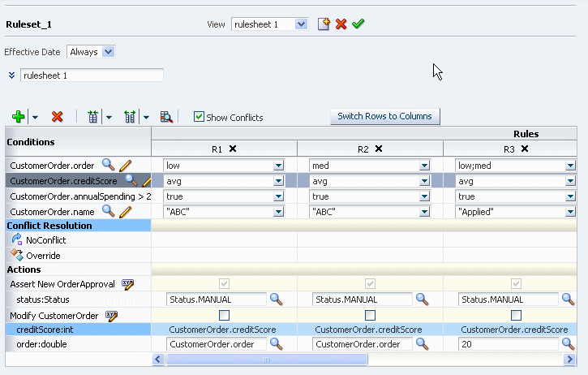Click the new rulesheet icon beside View
This screenshot has width=588, height=375.
point(324,24)
